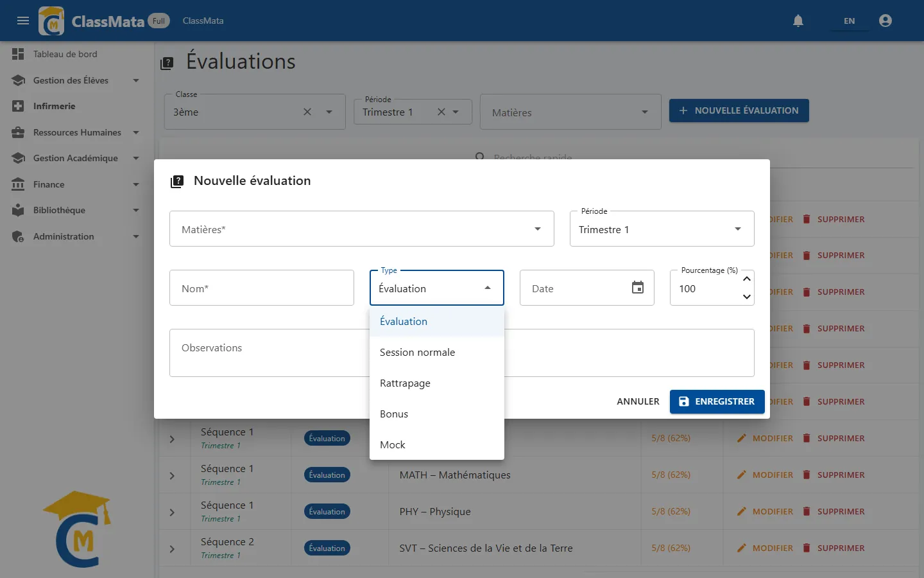This screenshot has height=578, width=924.
Task: Choose Bonus option
Action: [x=437, y=414]
